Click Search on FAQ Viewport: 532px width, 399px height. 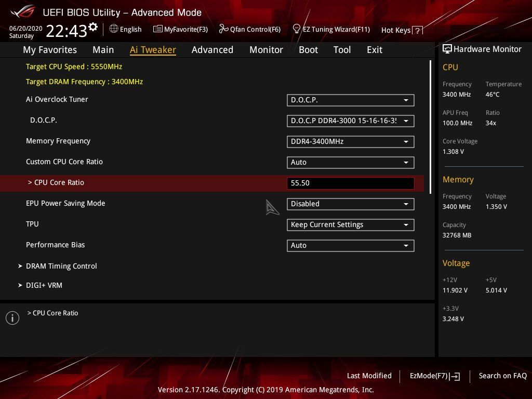point(502,376)
